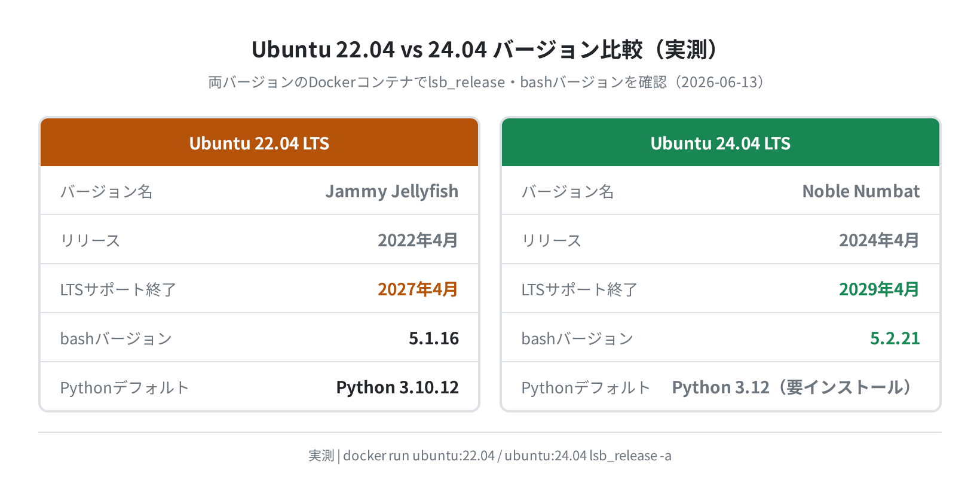
Task: Click 'Python 3.10.12' value
Action: pyautogui.click(x=397, y=387)
